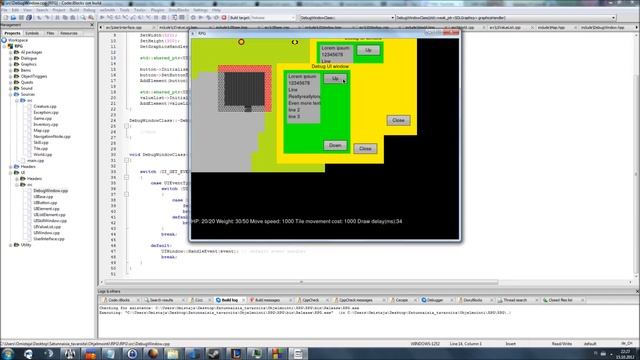Click Up in the upper debug window
Viewport: 640px width, 360px height.
pyautogui.click(x=368, y=50)
